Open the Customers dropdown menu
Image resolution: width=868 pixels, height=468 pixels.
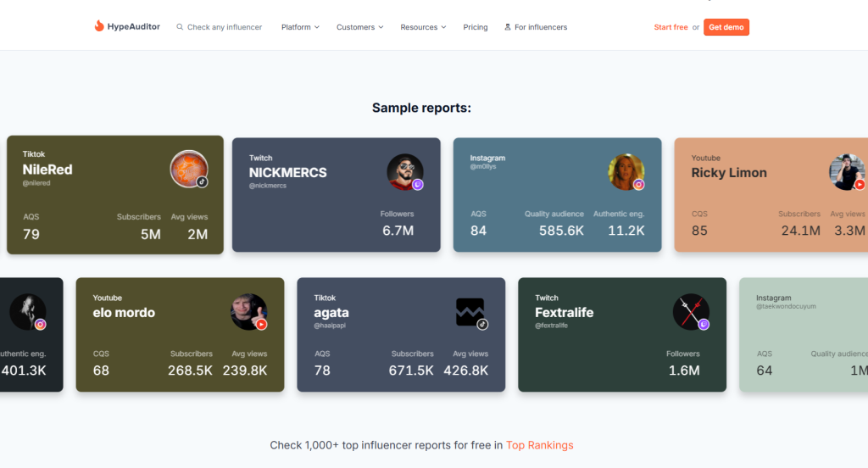359,27
